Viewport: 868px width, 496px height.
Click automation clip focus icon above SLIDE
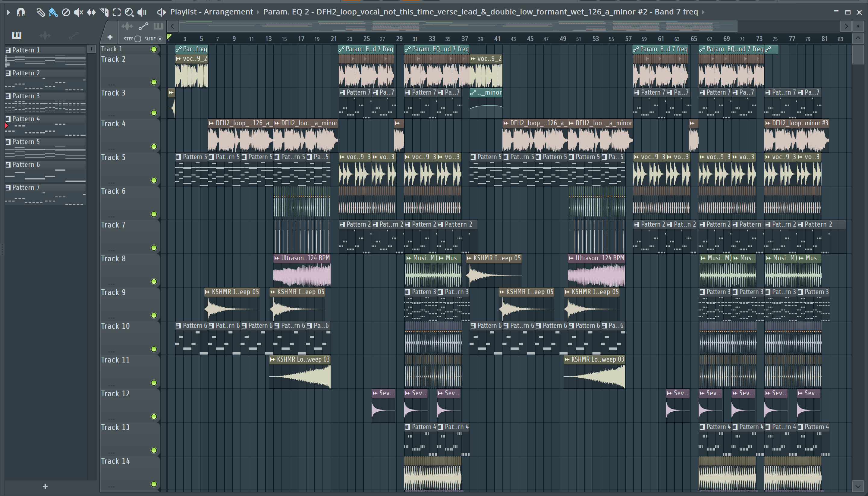[x=143, y=26]
